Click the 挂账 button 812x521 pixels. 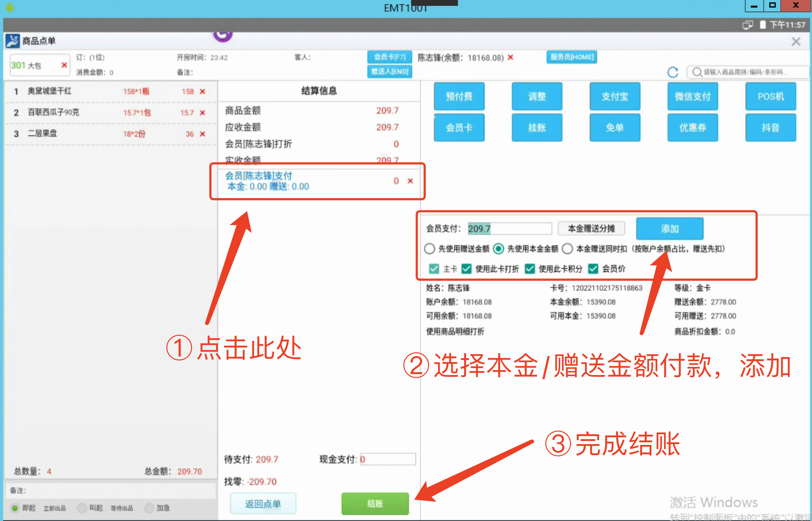click(537, 127)
